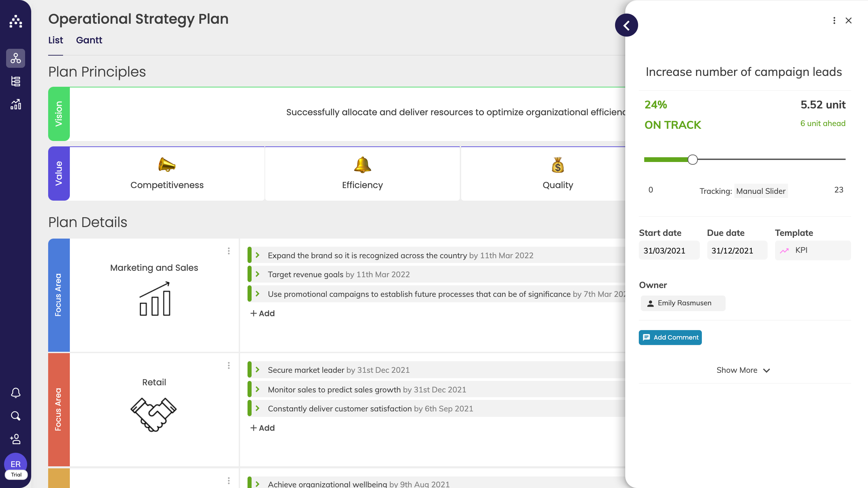Click the Add Comment button
868x488 pixels.
click(670, 338)
